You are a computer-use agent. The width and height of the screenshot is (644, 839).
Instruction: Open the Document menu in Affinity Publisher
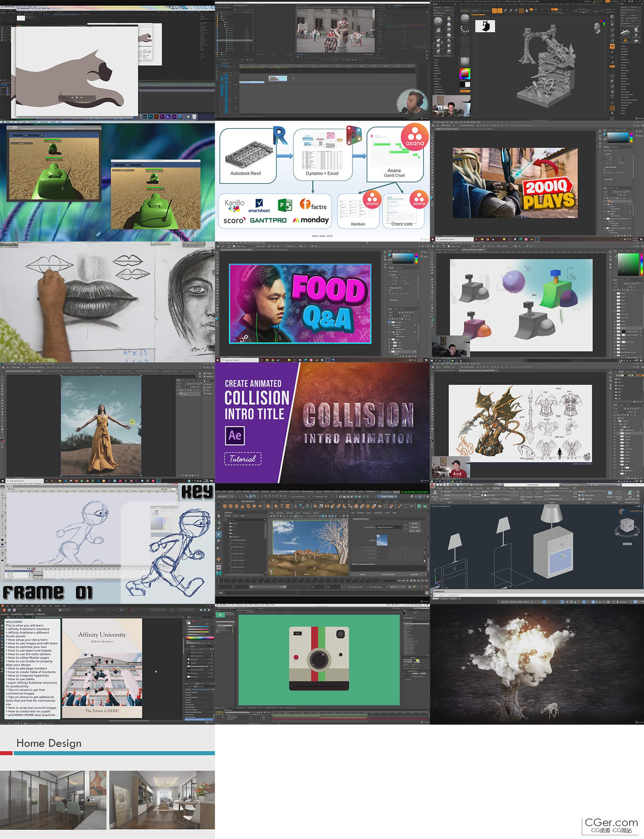[19, 606]
